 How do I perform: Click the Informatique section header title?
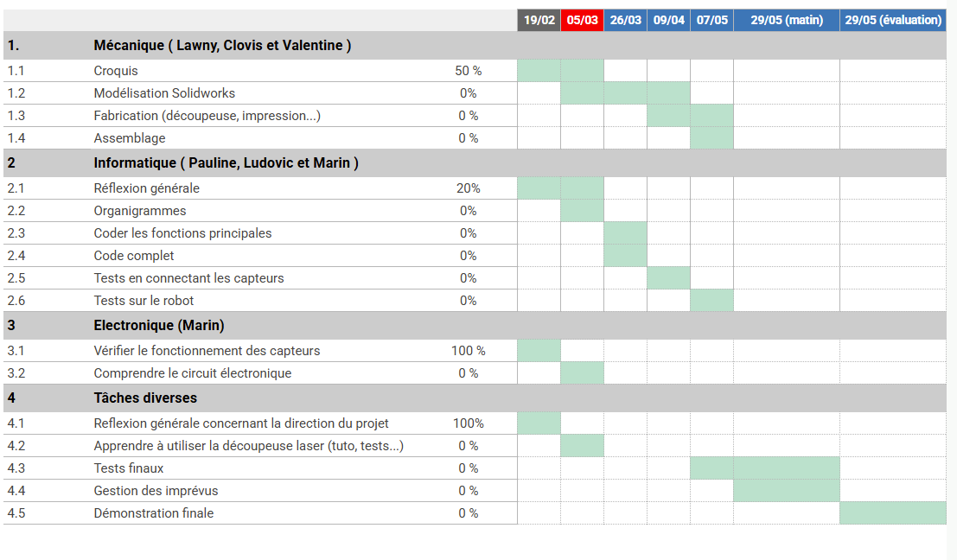click(226, 163)
